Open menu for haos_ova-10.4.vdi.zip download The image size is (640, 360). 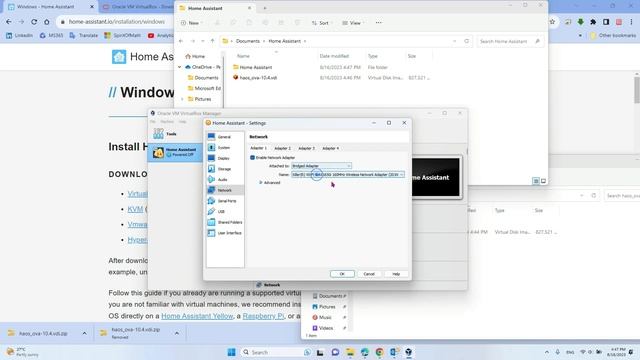coord(84,333)
